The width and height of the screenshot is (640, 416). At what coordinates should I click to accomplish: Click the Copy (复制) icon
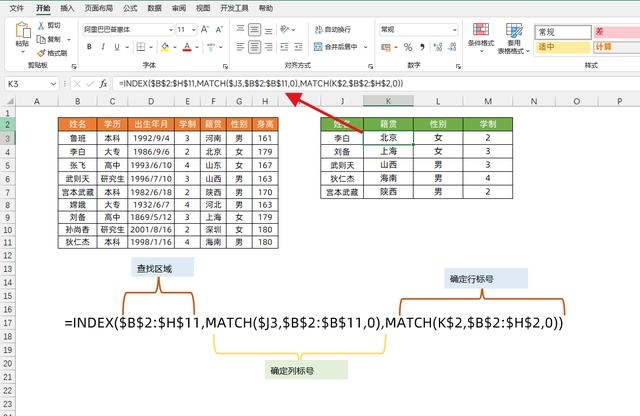tap(41, 39)
